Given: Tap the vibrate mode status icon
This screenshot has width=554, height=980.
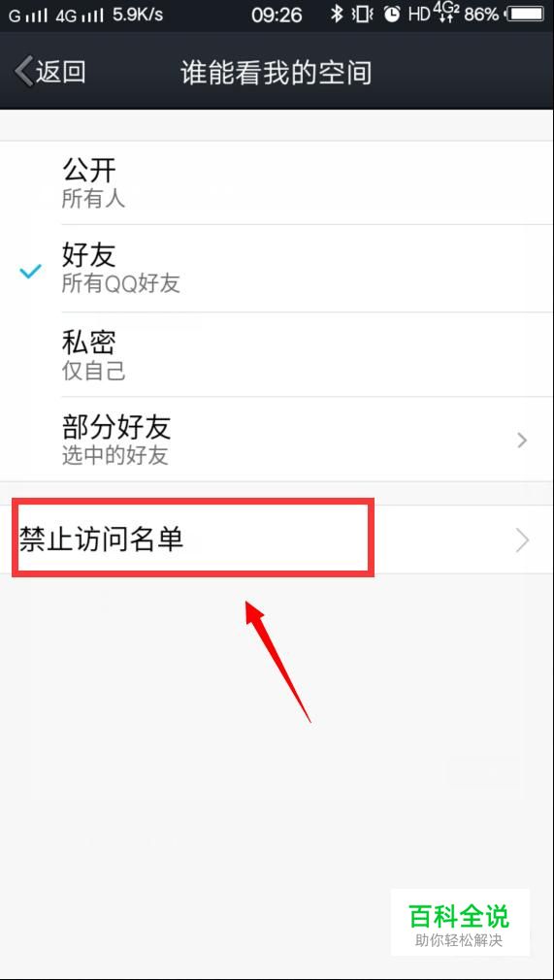Looking at the screenshot, I should (363, 15).
